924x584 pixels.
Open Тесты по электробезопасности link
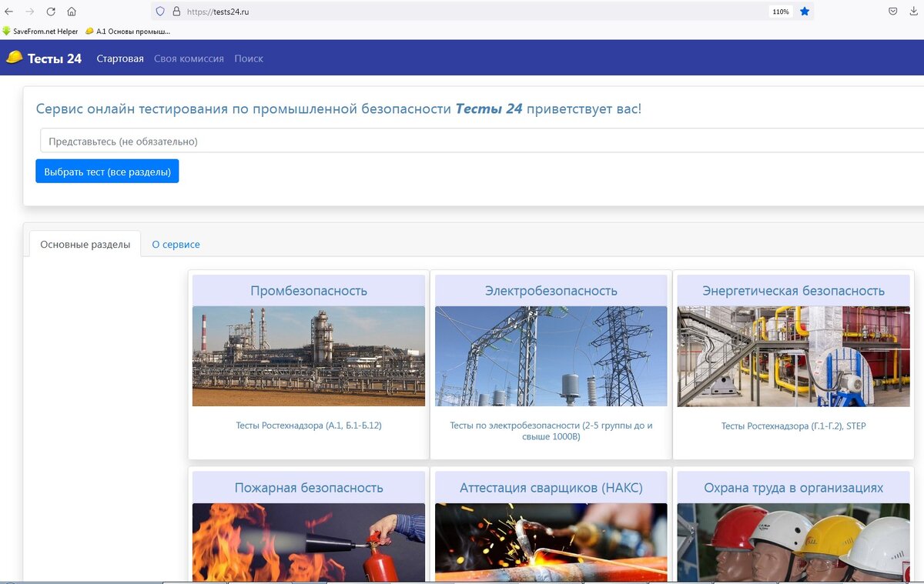551,431
